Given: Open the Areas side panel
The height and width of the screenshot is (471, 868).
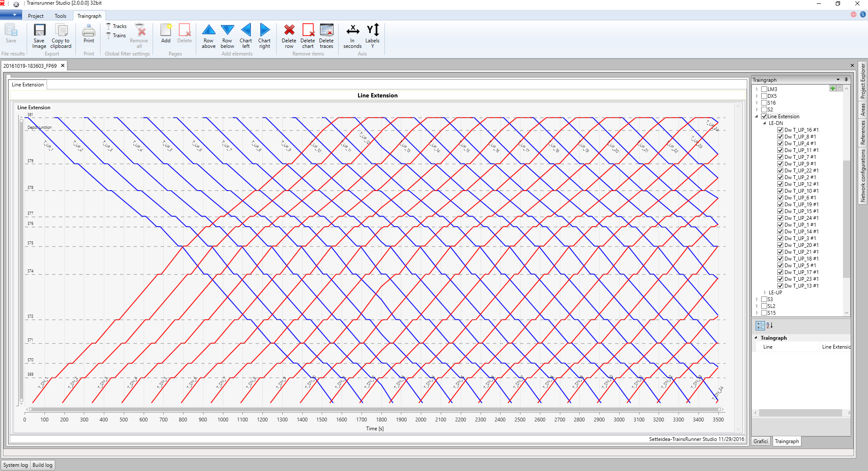Looking at the screenshot, I should pos(863,110).
